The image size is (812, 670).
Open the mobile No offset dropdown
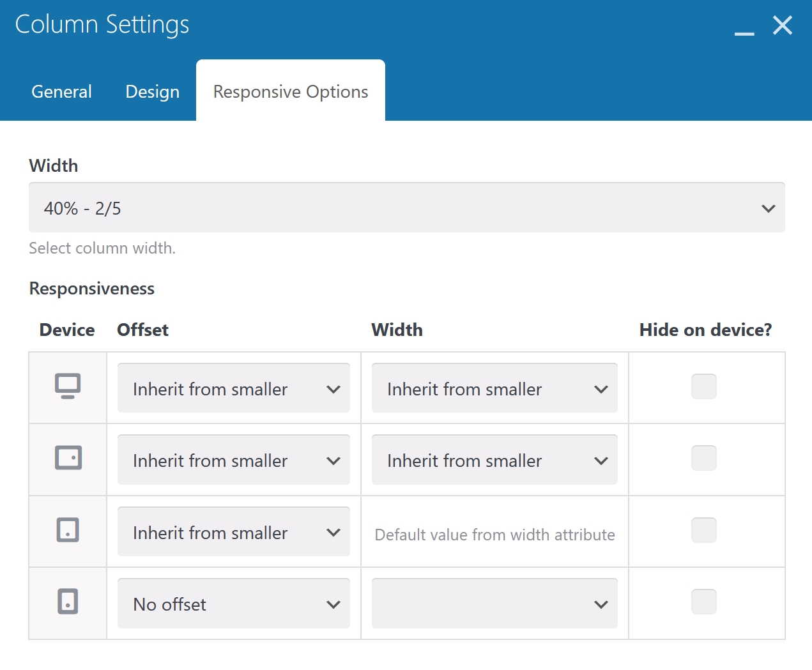pos(234,604)
